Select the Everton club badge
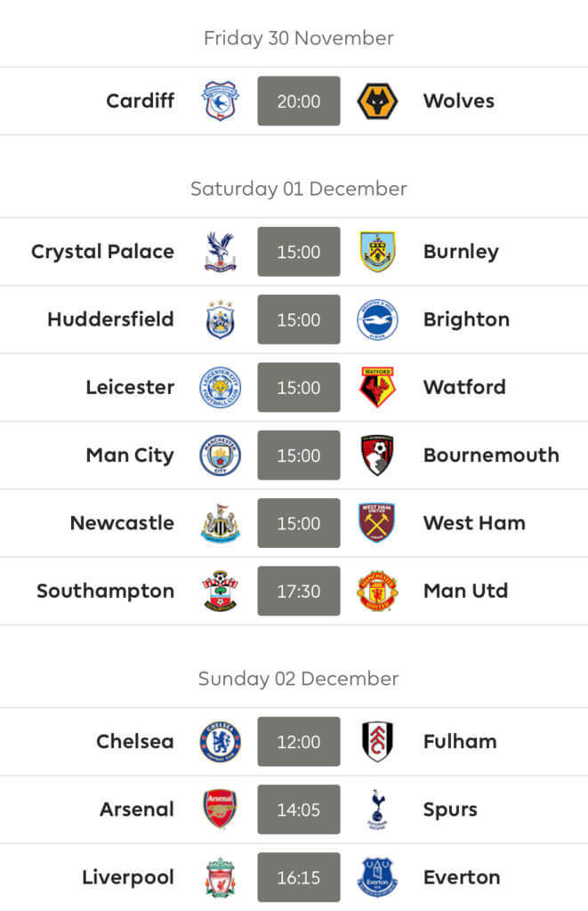Screen dimensions: 588x911 (377, 877)
